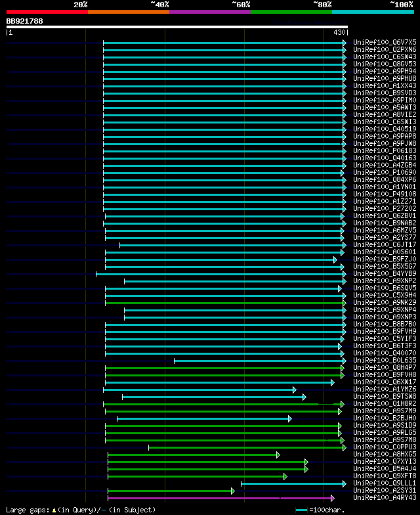Select the UniRef100_A9XNP4 hit

(385, 310)
